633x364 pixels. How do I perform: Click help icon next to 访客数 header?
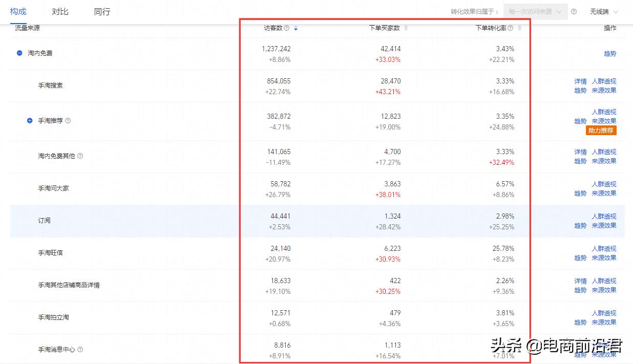[x=287, y=28]
